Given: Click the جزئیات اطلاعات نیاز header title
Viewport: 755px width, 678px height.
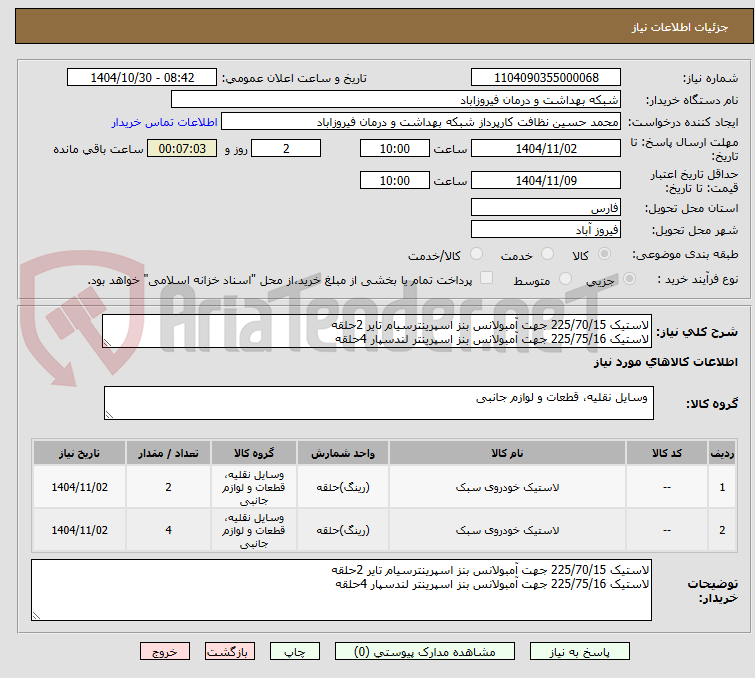Looking at the screenshot, I should 680,27.
